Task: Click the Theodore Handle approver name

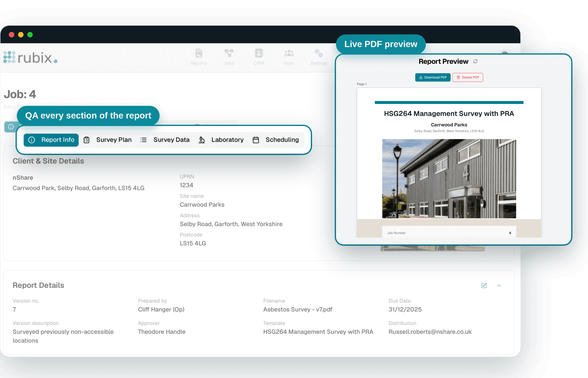Action: click(x=162, y=332)
